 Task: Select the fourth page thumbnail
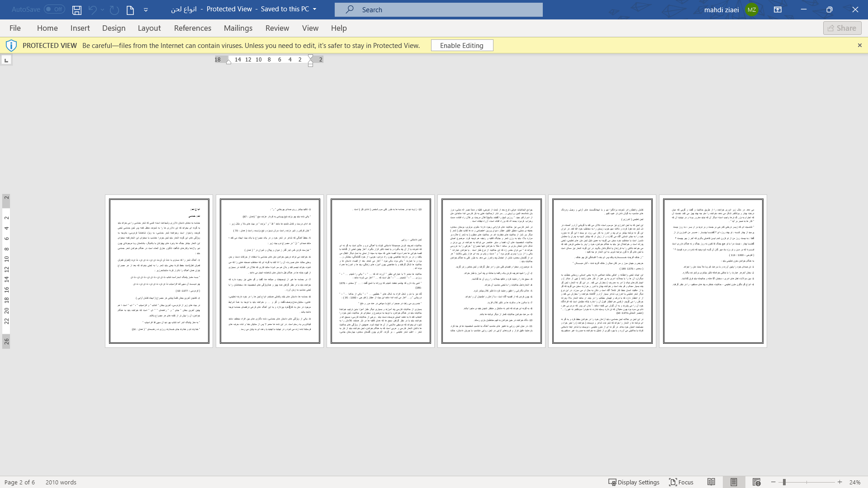tap(491, 271)
